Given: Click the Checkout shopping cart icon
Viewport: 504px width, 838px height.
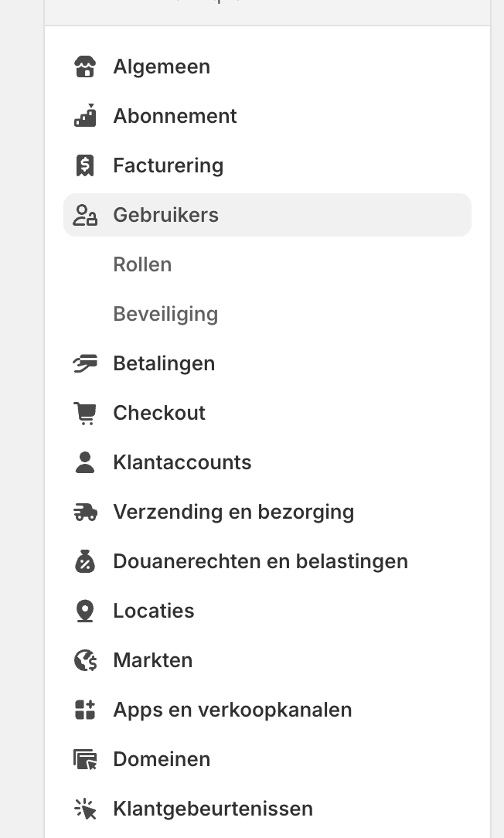Looking at the screenshot, I should 85,413.
